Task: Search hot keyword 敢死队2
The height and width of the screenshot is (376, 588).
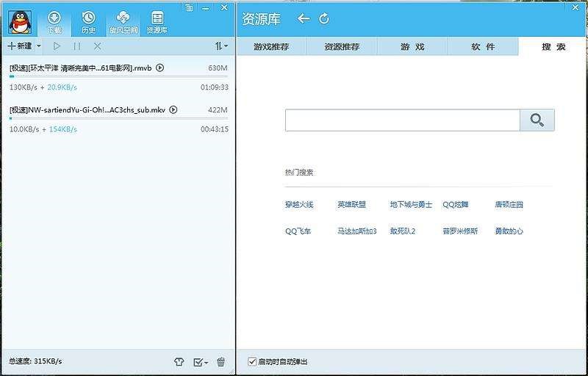Action: point(403,231)
